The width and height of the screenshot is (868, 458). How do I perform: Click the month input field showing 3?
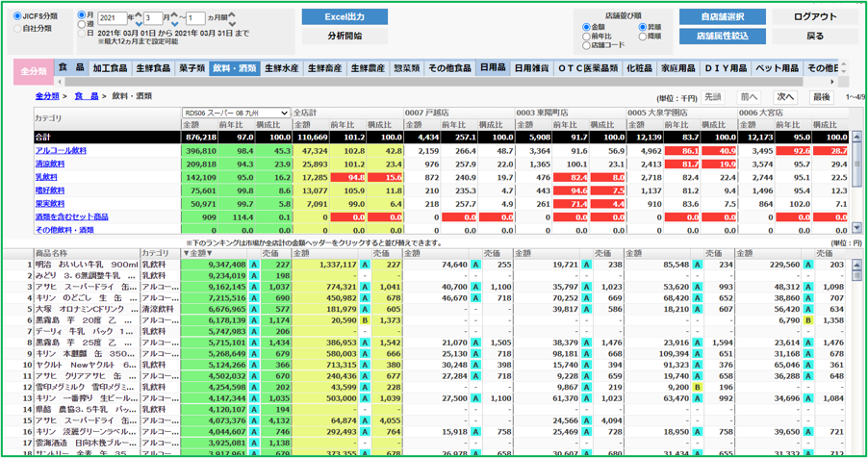coord(153,18)
